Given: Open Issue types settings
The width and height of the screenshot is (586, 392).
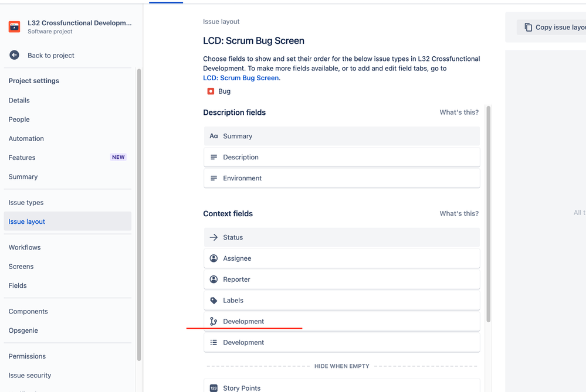Looking at the screenshot, I should coord(26,202).
